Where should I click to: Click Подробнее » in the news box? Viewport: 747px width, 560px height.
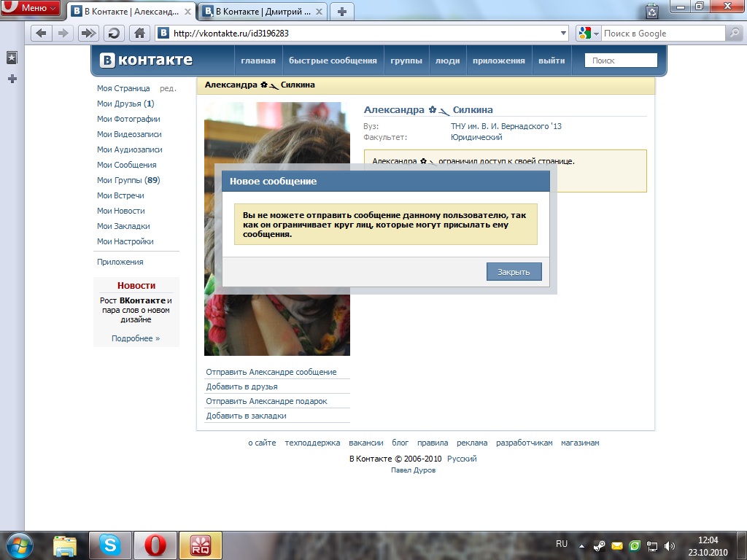click(136, 338)
